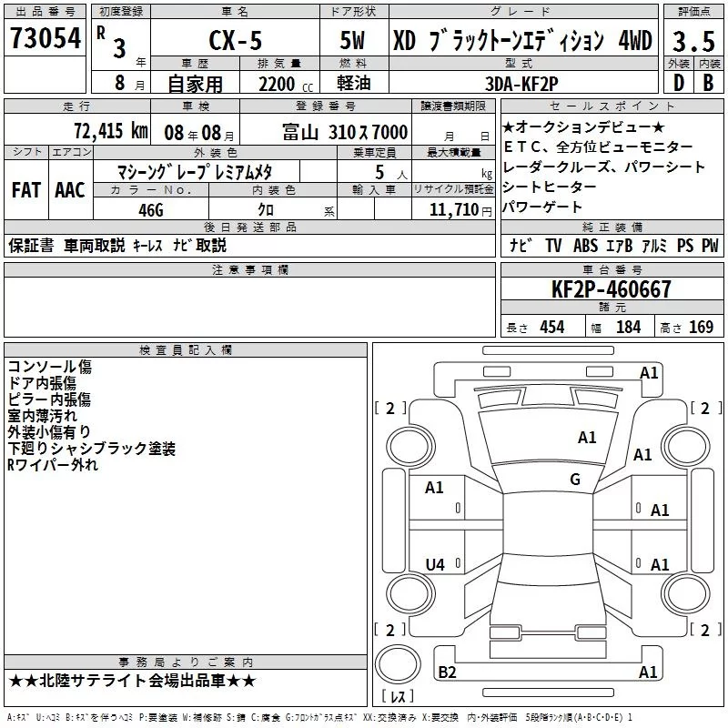
Task: Click the セールスポイント section header
Action: coord(612,106)
